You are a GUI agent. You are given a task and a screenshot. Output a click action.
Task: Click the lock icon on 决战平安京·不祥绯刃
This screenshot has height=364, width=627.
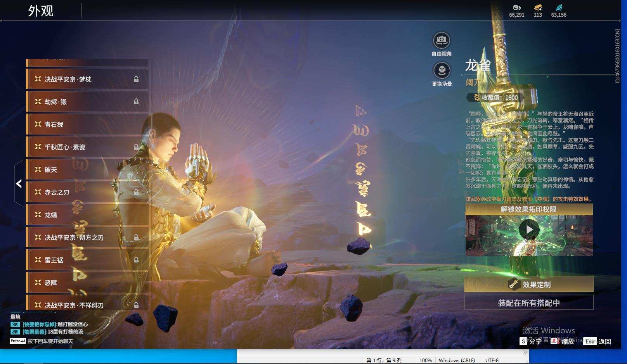136,305
